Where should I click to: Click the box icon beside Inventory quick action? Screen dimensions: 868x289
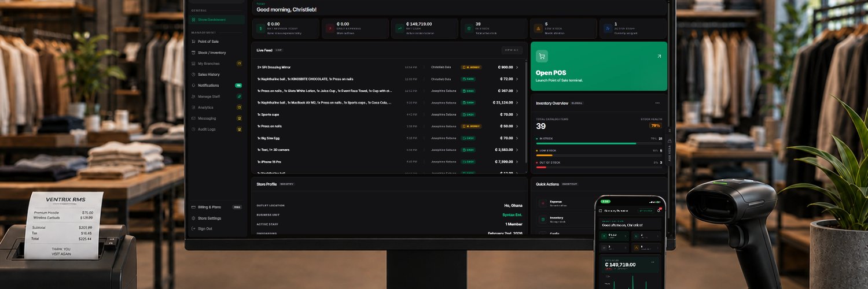[x=542, y=219]
